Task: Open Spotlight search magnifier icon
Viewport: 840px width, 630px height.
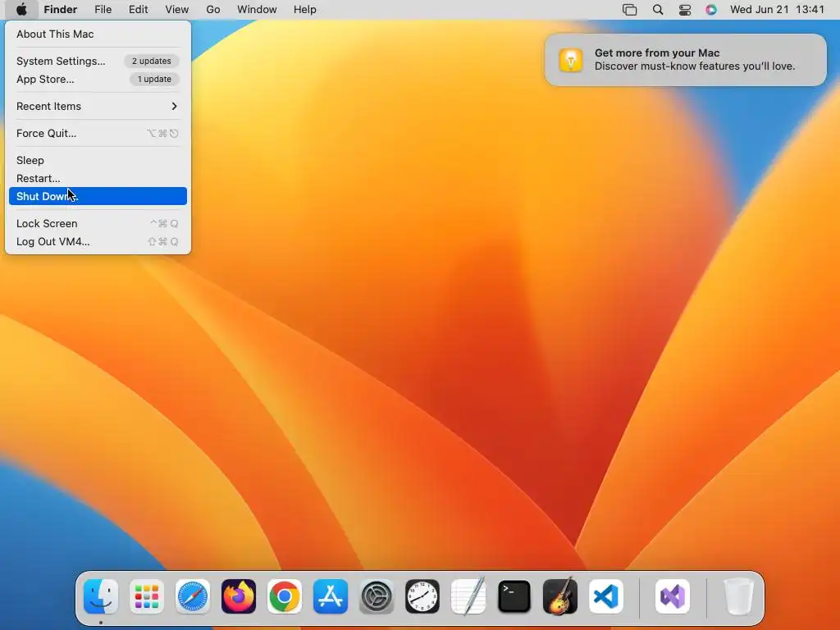Action: coord(658,10)
